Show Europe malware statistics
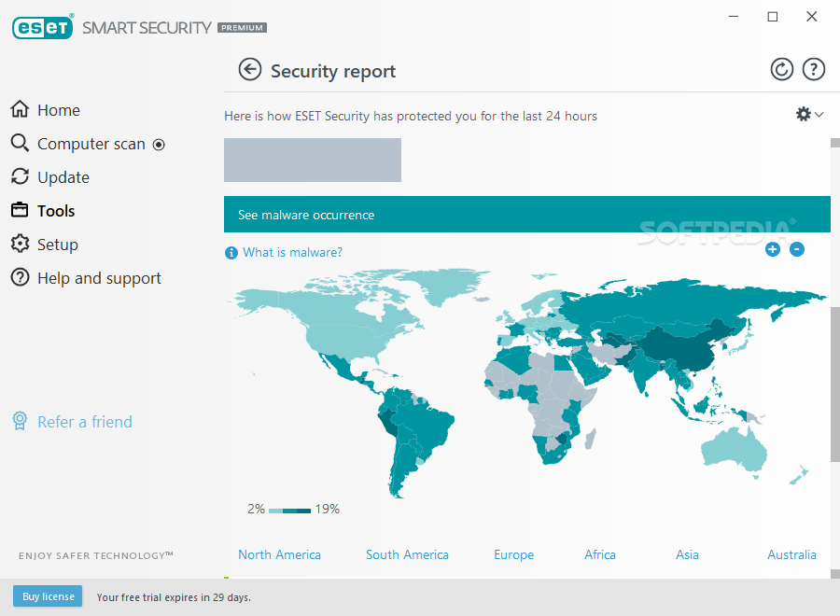 click(x=513, y=555)
